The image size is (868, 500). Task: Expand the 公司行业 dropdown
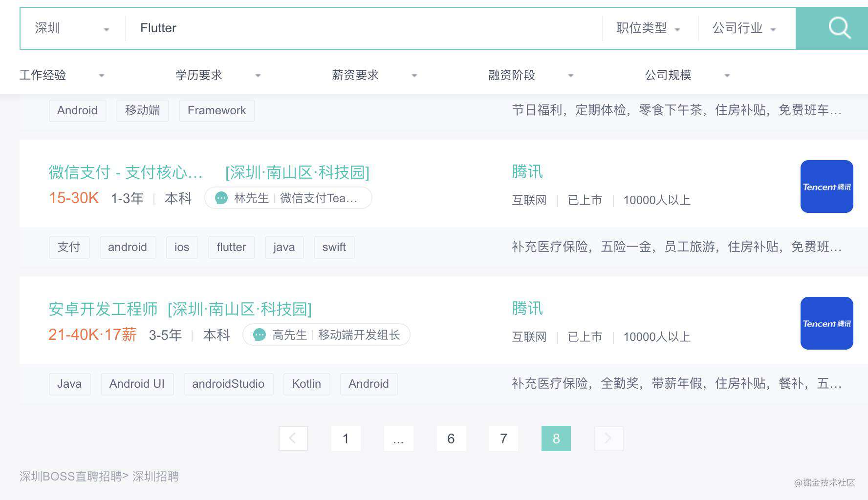(x=744, y=28)
